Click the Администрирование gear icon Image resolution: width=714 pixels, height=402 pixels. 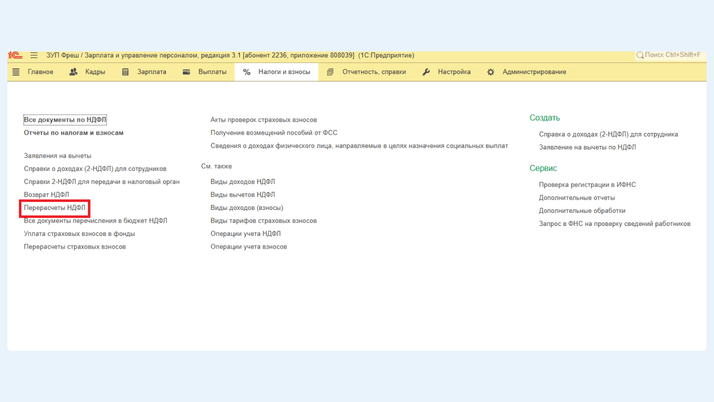click(x=490, y=72)
